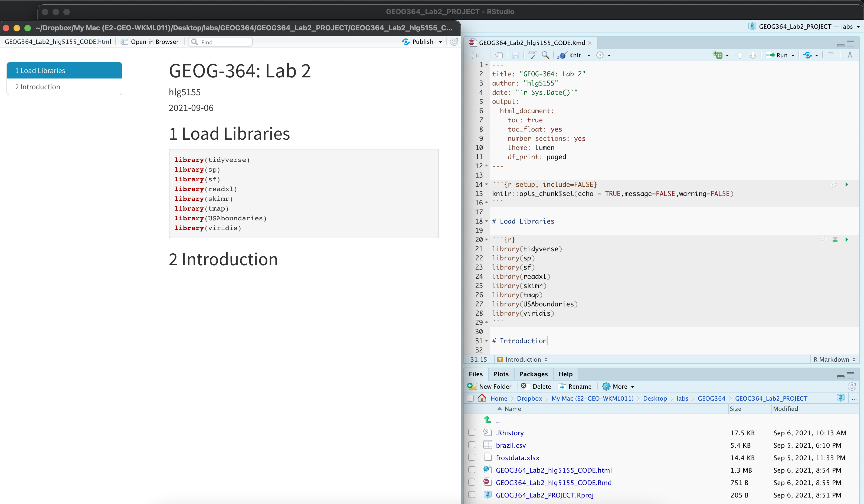864x504 pixels.
Task: Switch to the Packages tab
Action: coord(533,374)
